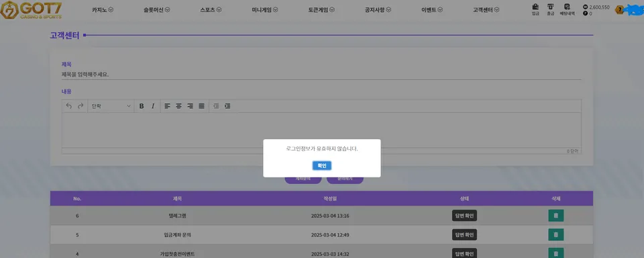Click the 작성일 column header
Screen dimensions: 644x258
click(x=330, y=198)
